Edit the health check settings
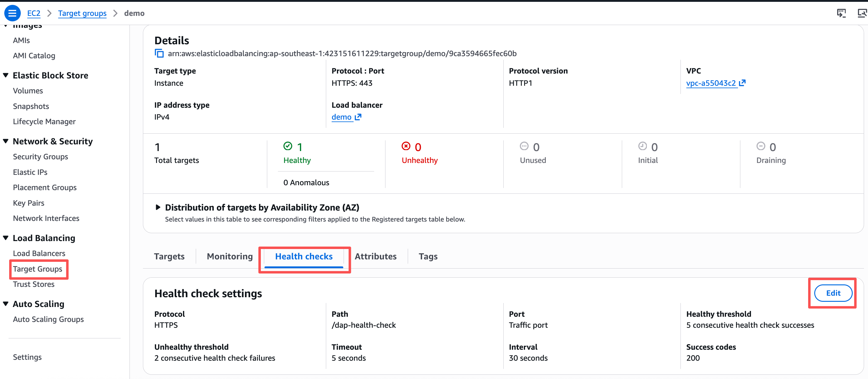 click(833, 293)
